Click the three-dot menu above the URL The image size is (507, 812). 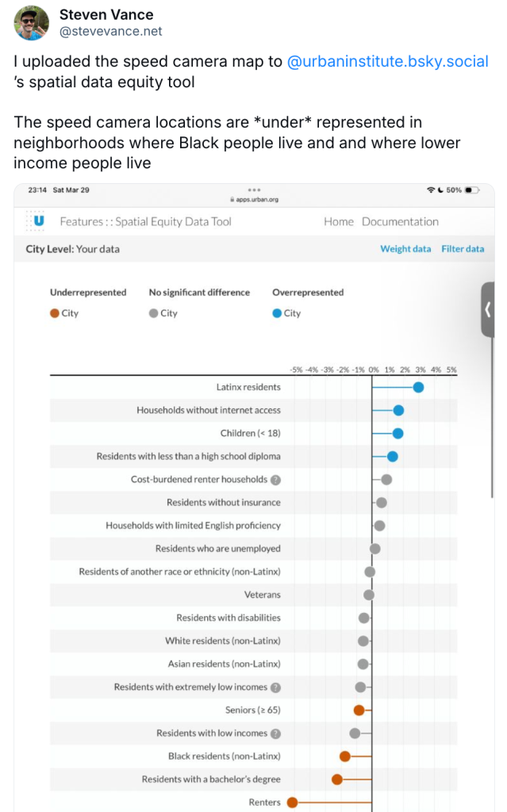(255, 190)
